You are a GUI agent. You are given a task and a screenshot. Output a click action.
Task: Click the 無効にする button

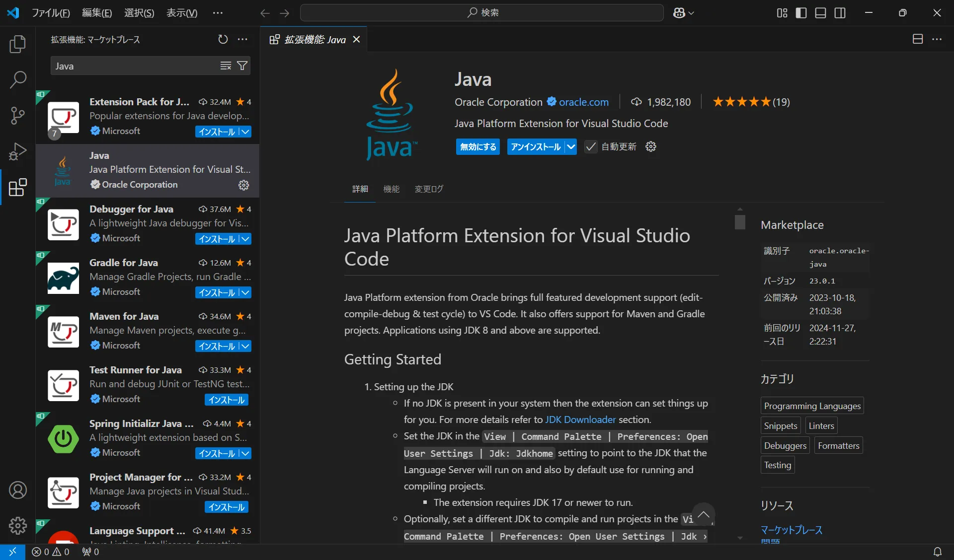click(x=478, y=146)
